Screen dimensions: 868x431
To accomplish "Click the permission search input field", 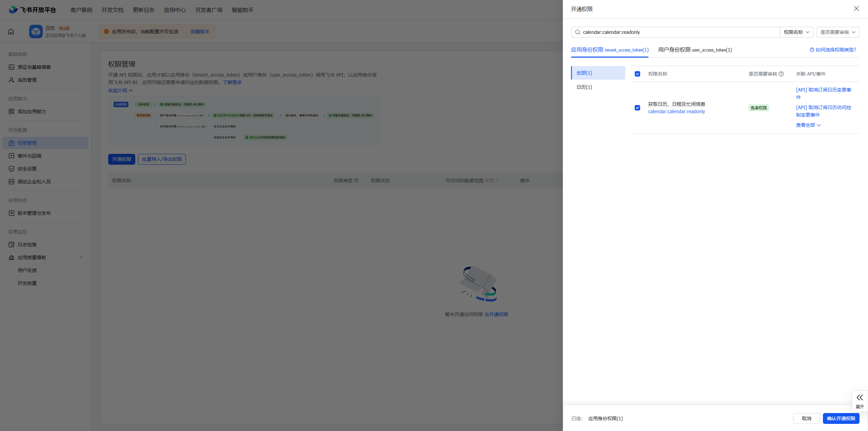I will click(678, 32).
